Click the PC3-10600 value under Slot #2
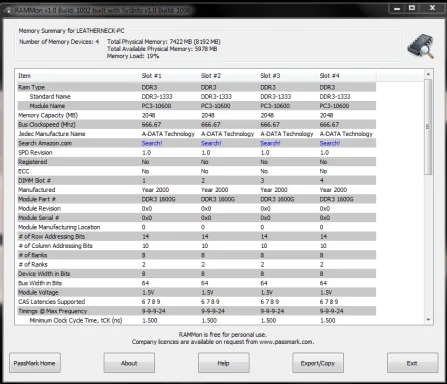Viewport: 447px width, 384px height. 216,106
